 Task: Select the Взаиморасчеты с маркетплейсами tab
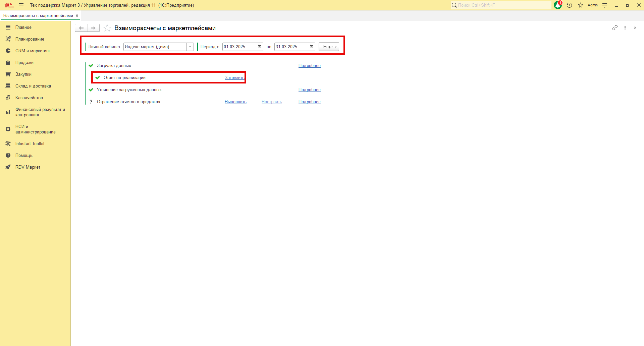(x=38, y=16)
